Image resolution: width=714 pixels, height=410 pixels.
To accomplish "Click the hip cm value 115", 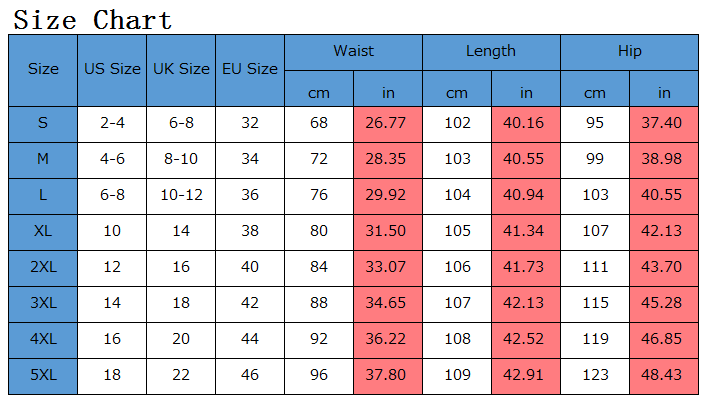I will tap(595, 303).
